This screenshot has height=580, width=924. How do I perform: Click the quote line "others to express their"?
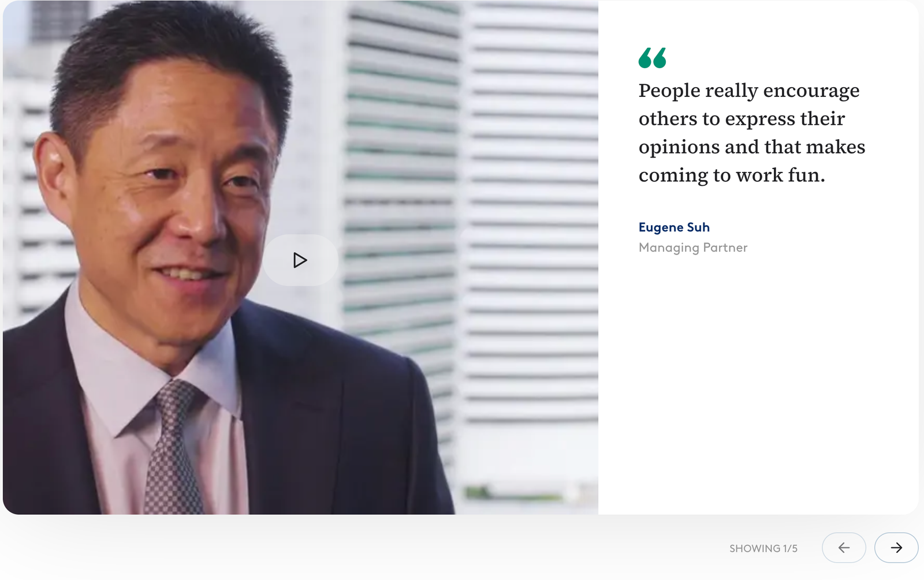(x=742, y=119)
